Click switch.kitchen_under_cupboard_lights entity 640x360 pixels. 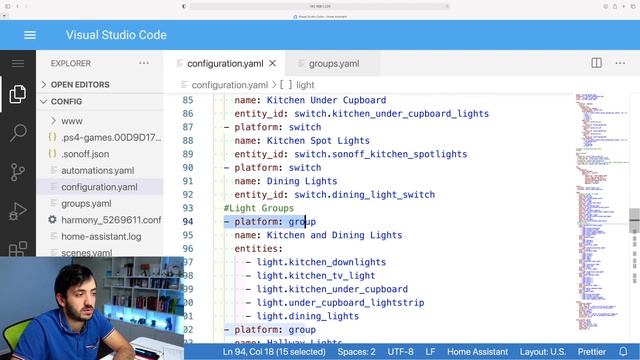[391, 113]
